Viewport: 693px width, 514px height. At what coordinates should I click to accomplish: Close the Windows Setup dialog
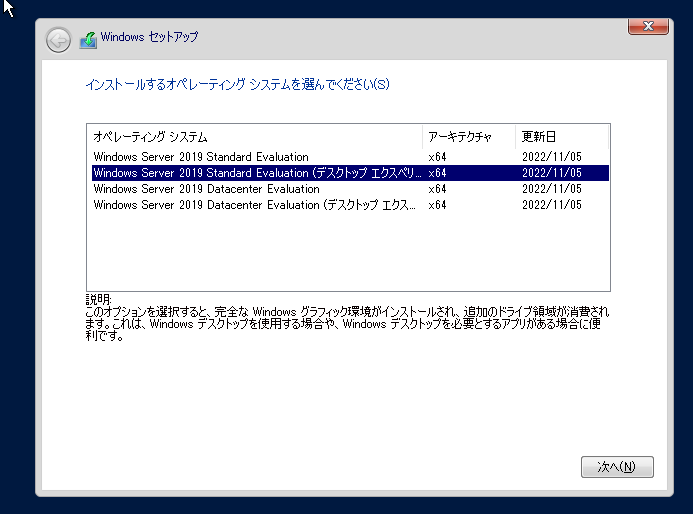tap(648, 26)
